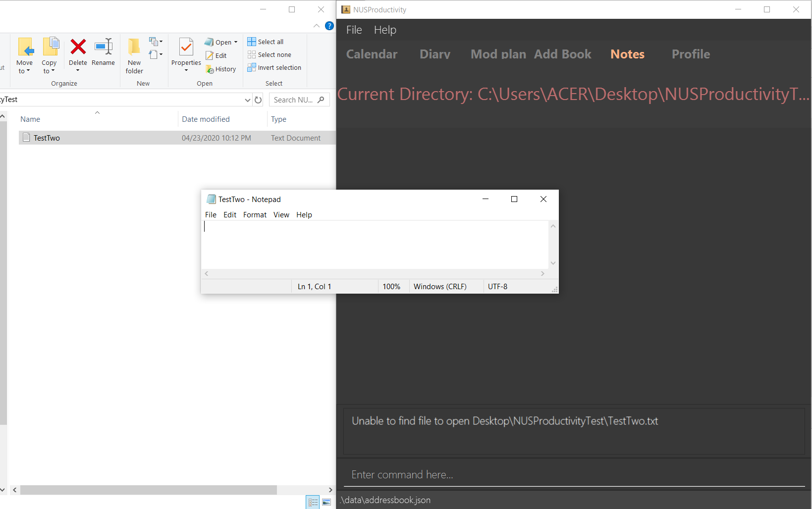Click the Enter command here field

click(x=574, y=474)
